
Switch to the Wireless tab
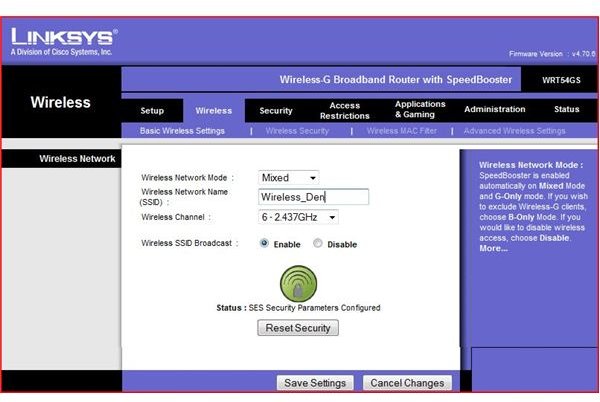click(x=214, y=111)
